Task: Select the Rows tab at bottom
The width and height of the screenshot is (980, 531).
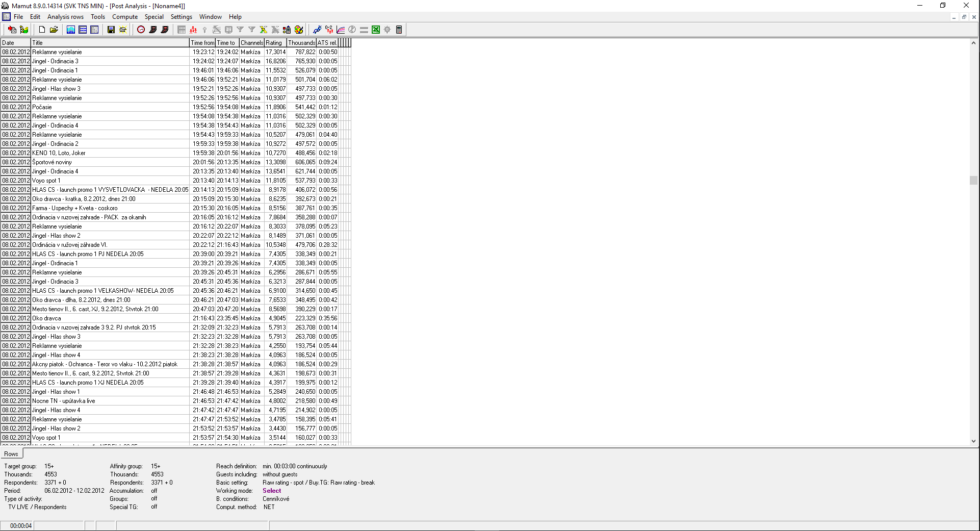Action: point(11,453)
